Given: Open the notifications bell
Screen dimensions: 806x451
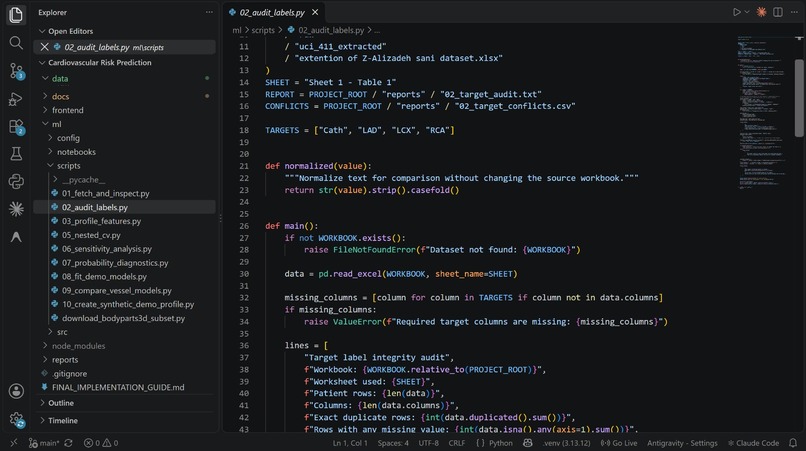Looking at the screenshot, I should 793,443.
